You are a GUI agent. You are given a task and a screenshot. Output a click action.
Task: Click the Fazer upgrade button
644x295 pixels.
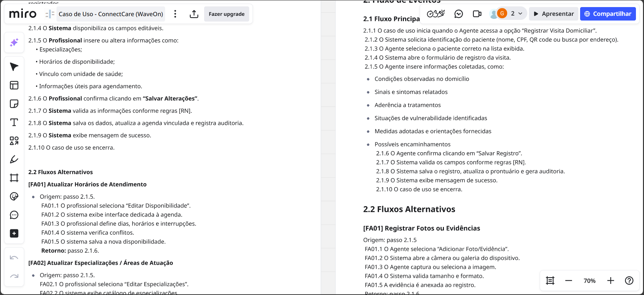[x=226, y=14]
